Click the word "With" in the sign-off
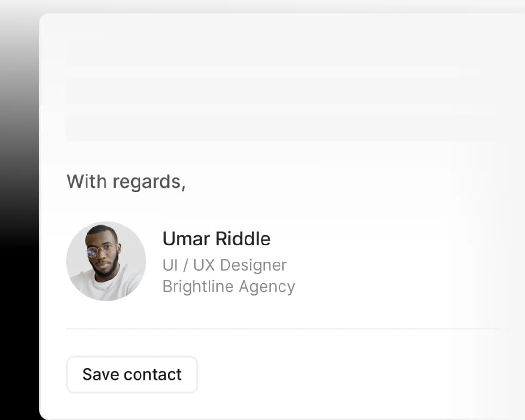 click(87, 181)
